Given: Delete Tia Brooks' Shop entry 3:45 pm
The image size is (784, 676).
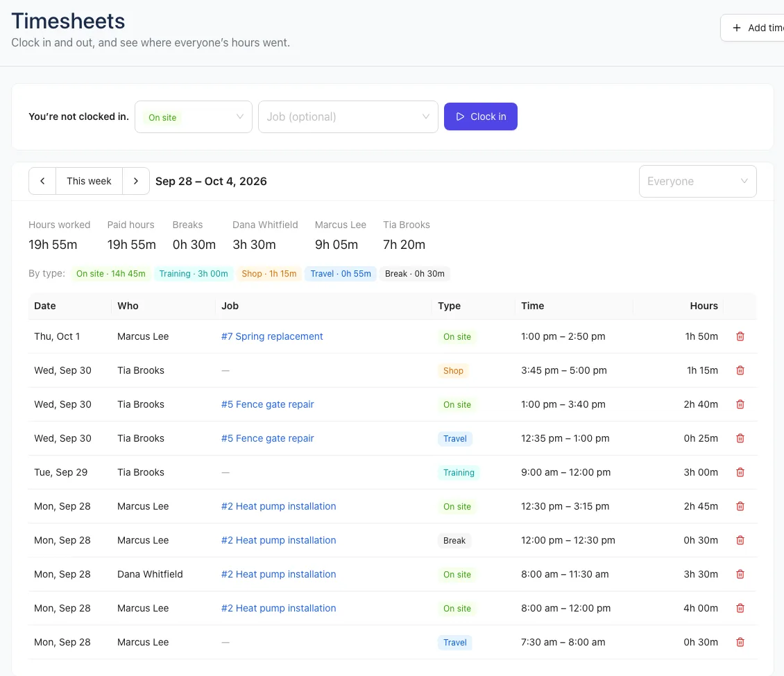Looking at the screenshot, I should [740, 370].
